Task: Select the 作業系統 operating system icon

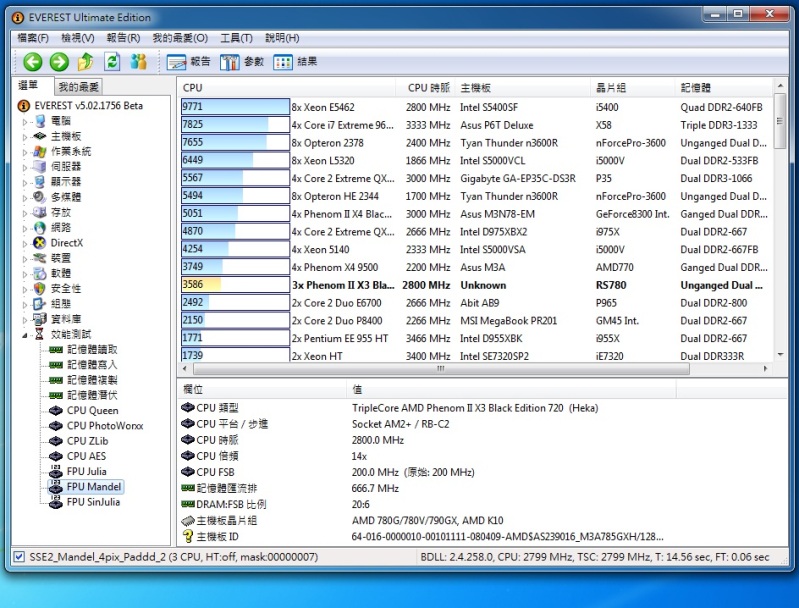Action: click(40, 151)
